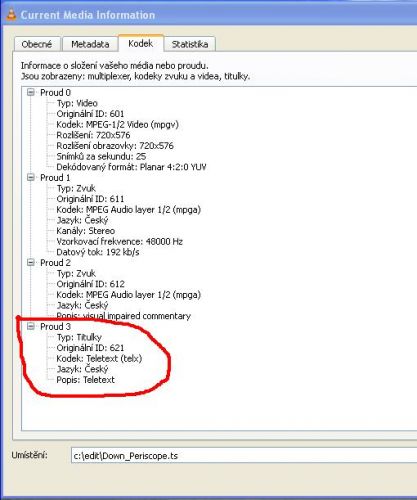Select Originální ID: 611 item
417x500 pixels.
point(90,199)
